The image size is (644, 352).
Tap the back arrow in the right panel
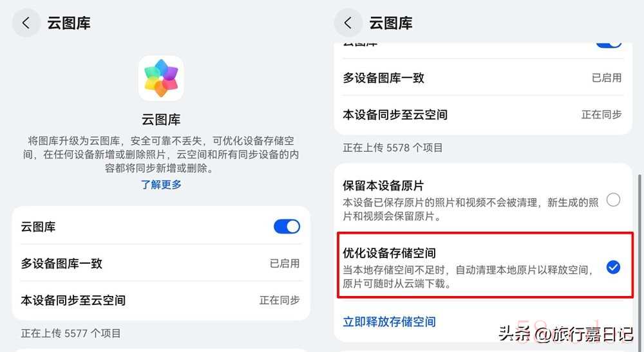pos(348,24)
